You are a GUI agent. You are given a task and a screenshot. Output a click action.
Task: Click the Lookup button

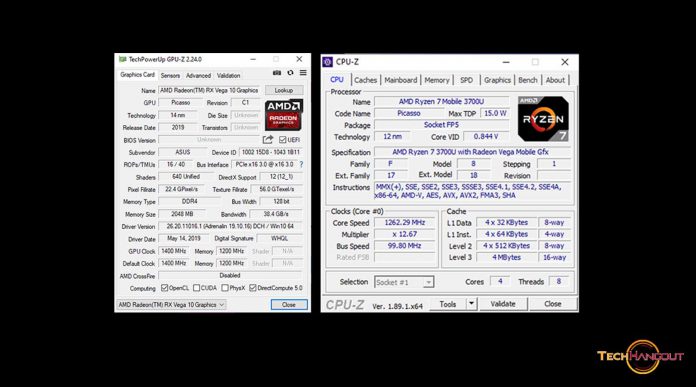[284, 90]
